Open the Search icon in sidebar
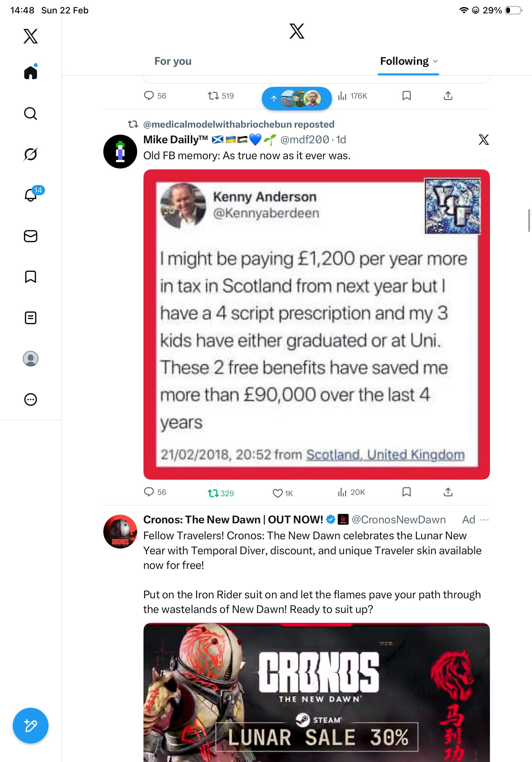 [x=31, y=114]
